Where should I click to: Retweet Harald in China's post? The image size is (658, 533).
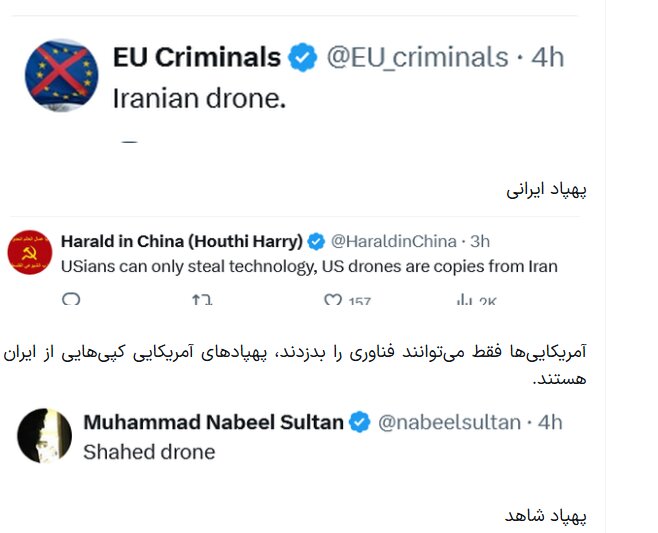tap(202, 298)
